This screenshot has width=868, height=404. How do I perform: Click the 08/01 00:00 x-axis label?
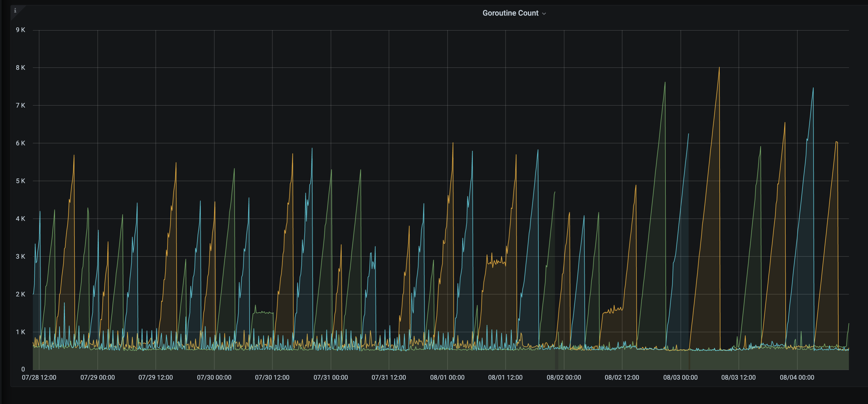(447, 377)
